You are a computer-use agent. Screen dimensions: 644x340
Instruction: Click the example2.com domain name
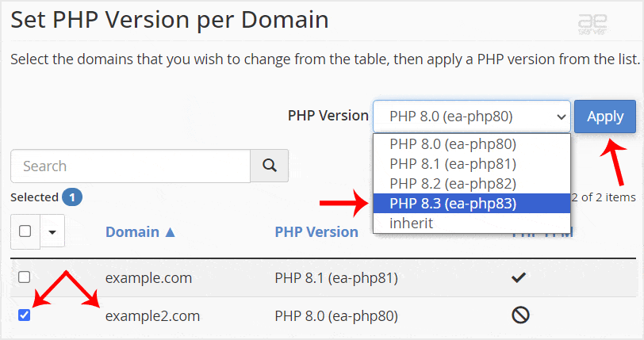(x=152, y=316)
